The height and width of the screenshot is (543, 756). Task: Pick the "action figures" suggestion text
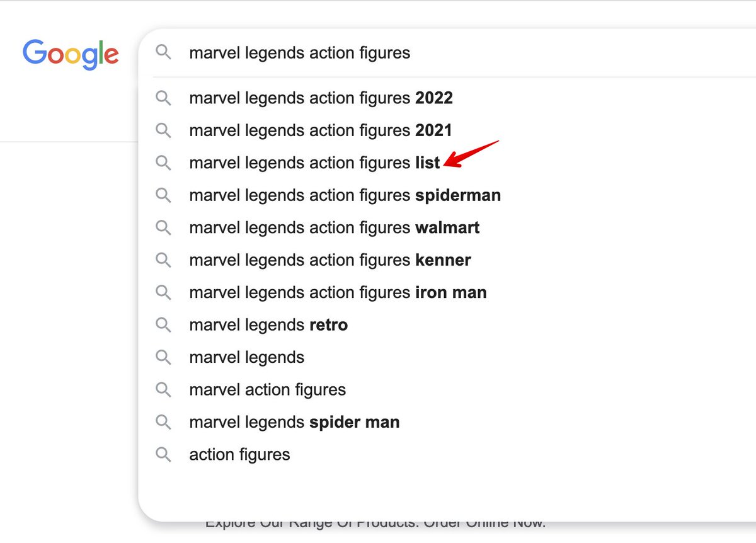tap(239, 454)
